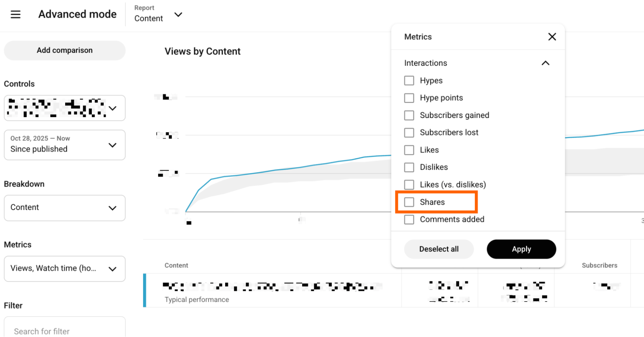This screenshot has height=337, width=644.
Task: Click the Add comparison button
Action: click(64, 50)
